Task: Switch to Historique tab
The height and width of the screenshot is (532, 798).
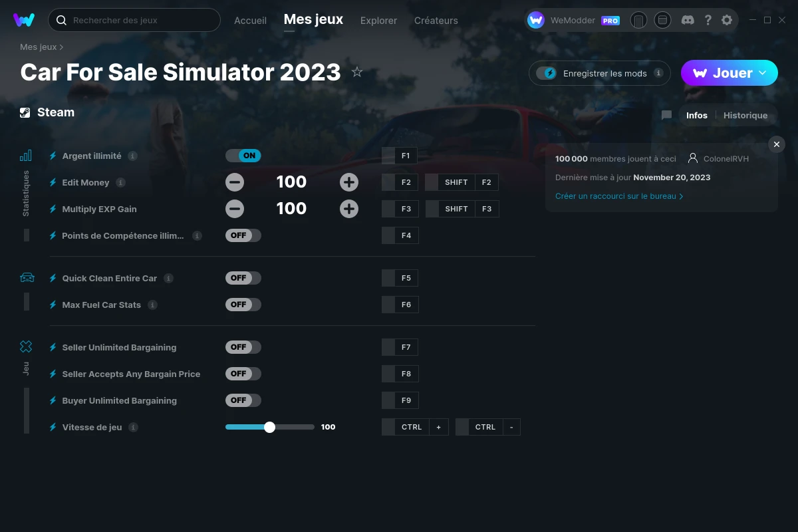Action: [x=745, y=115]
